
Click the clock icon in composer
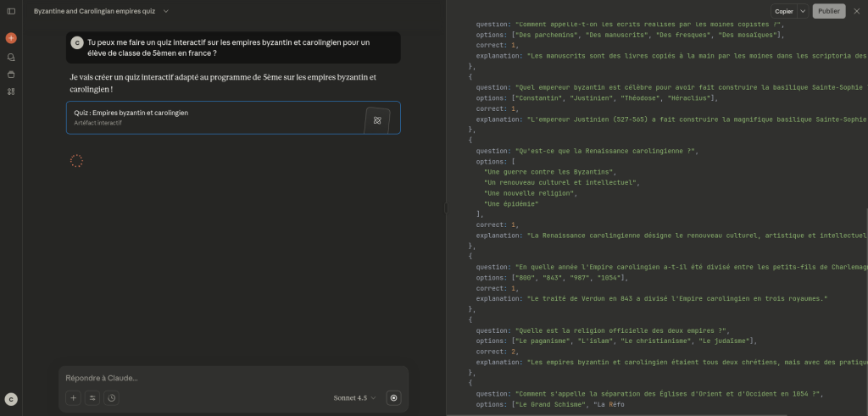point(111,397)
